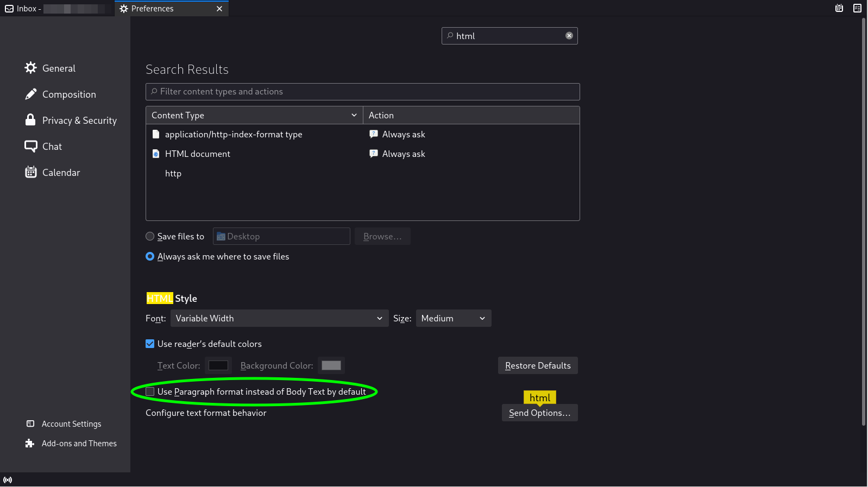Sort by Content Type column
868x487 pixels.
pyautogui.click(x=254, y=115)
